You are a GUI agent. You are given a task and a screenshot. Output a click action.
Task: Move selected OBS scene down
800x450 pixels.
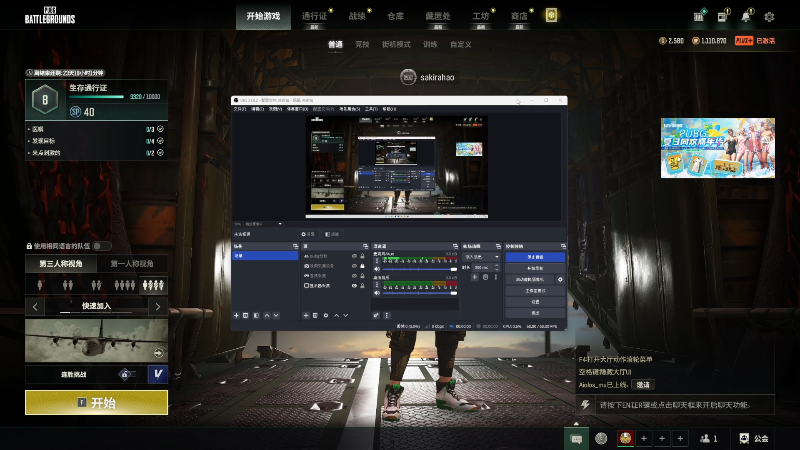[x=276, y=316]
